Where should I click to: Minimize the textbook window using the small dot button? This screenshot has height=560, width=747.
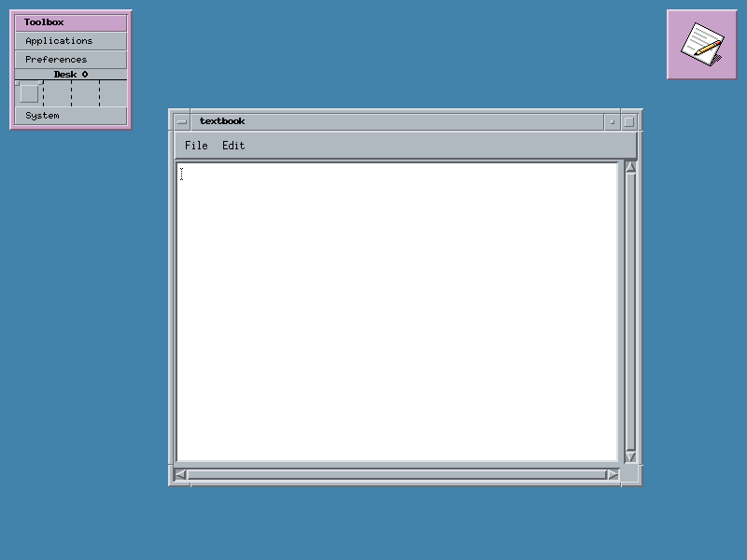(x=612, y=121)
